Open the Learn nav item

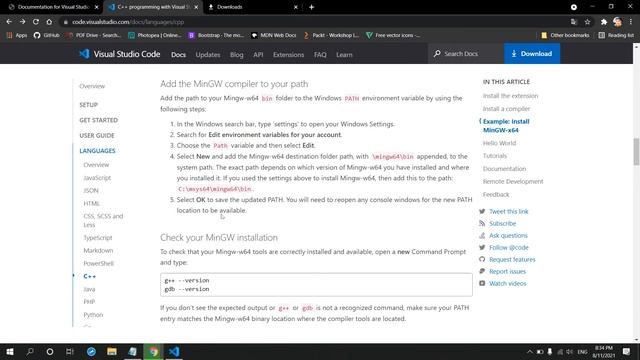tap(344, 54)
